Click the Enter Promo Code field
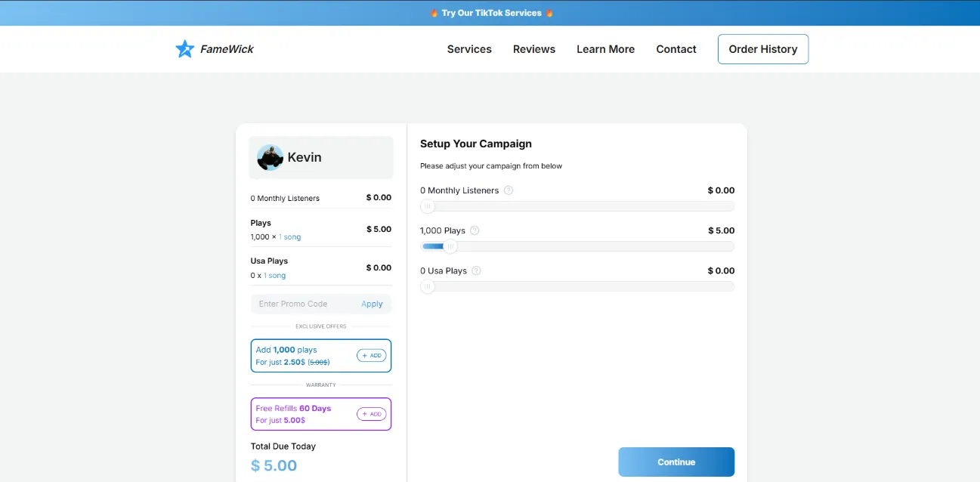Viewport: 980px width, 482px height. tap(302, 304)
